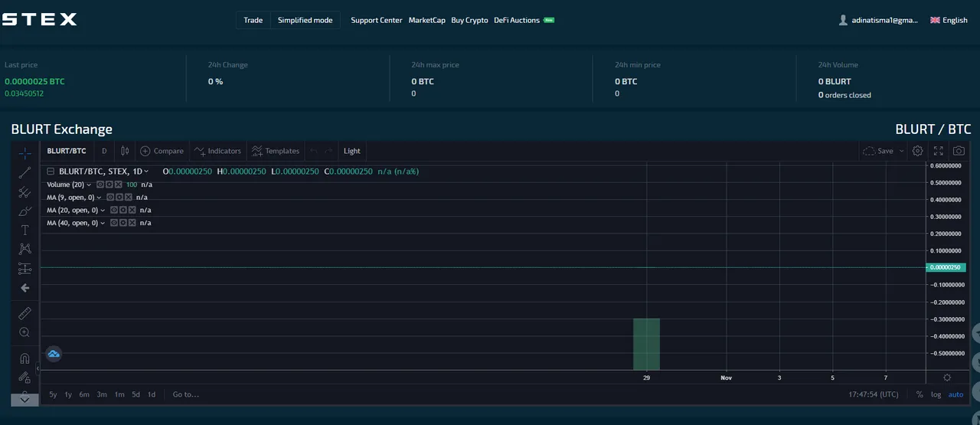
Task: Click the 0.00000250 price label on axis
Action: (x=947, y=267)
